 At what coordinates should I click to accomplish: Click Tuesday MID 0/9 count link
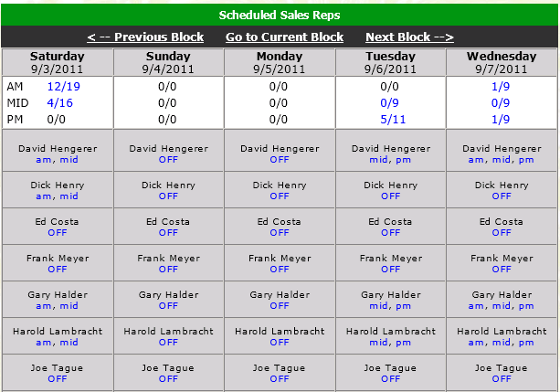(391, 103)
